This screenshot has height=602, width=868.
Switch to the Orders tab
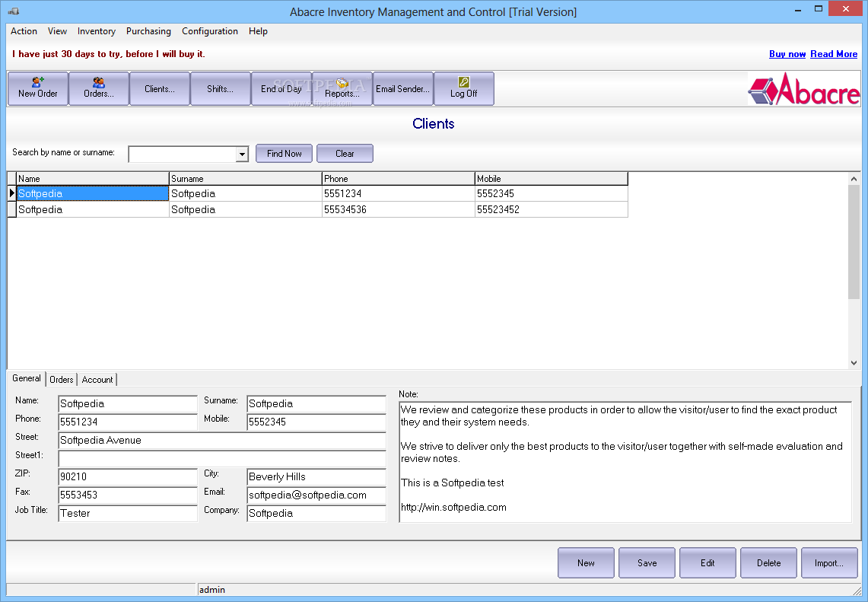tap(62, 379)
